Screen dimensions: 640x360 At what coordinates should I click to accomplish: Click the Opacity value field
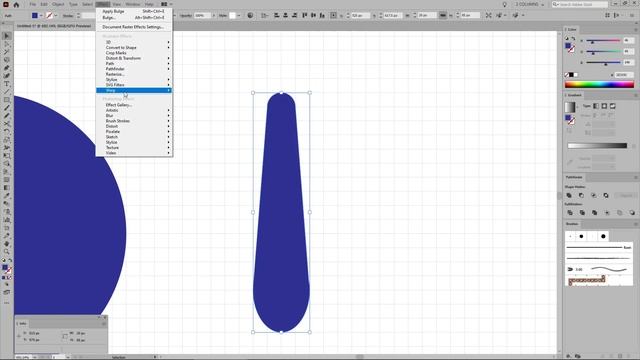coord(202,16)
